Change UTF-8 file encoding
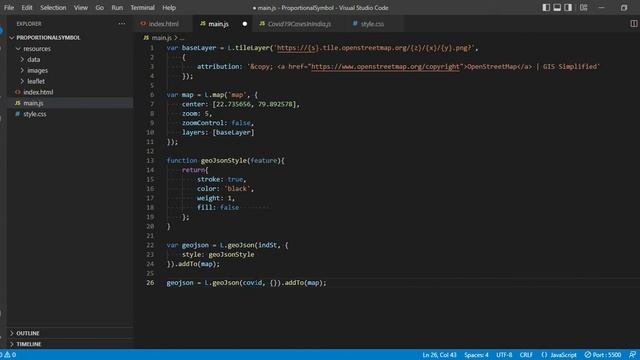 coord(504,355)
